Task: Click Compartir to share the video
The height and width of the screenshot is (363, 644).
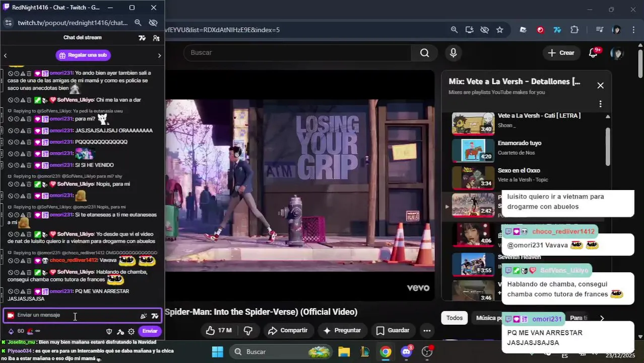Action: click(x=288, y=331)
